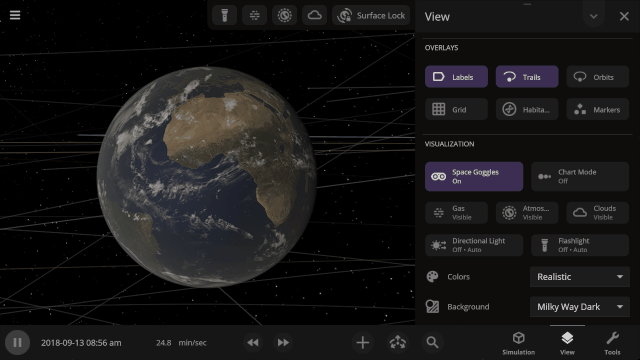Open the Colors Realistic dropdown
The width and height of the screenshot is (640, 360).
click(580, 277)
